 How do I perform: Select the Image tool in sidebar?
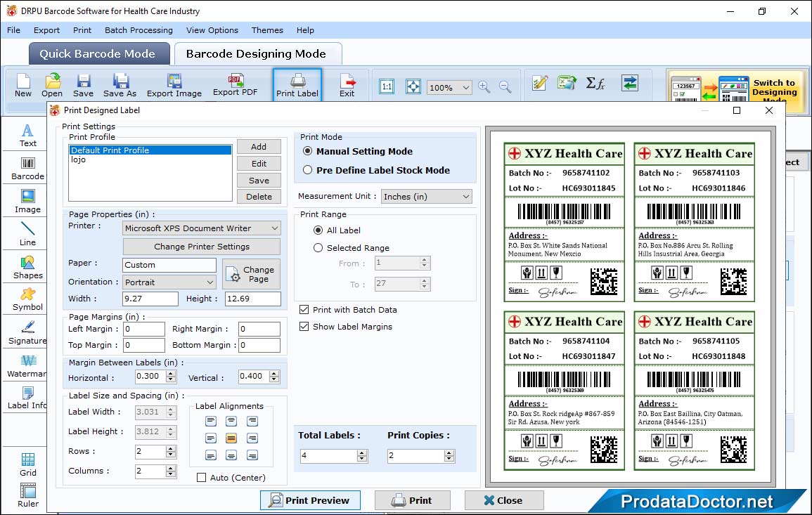coord(28,202)
